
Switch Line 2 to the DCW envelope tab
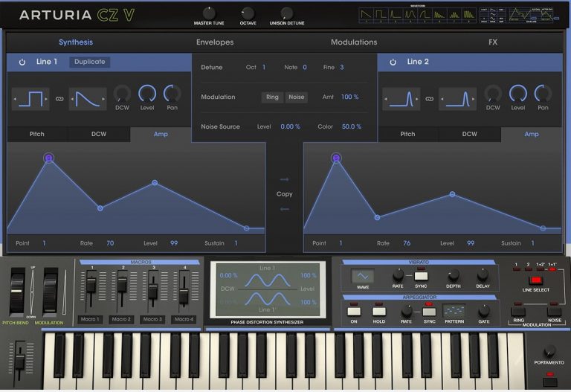[469, 134]
